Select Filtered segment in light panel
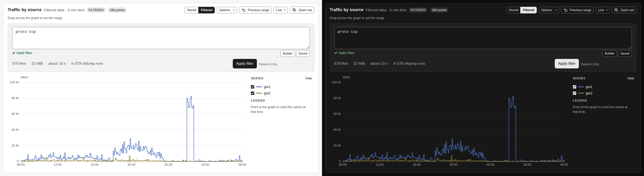Screen dimensions: 644x176 [x=207, y=10]
